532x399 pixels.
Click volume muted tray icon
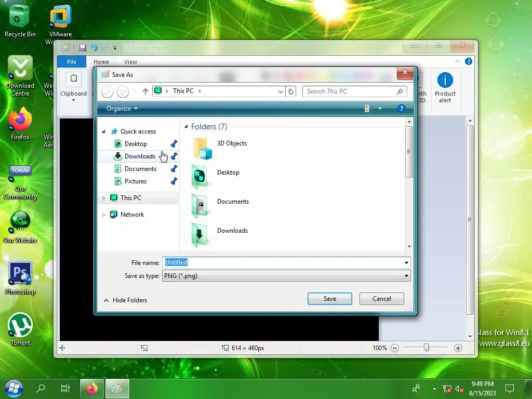[x=459, y=389]
